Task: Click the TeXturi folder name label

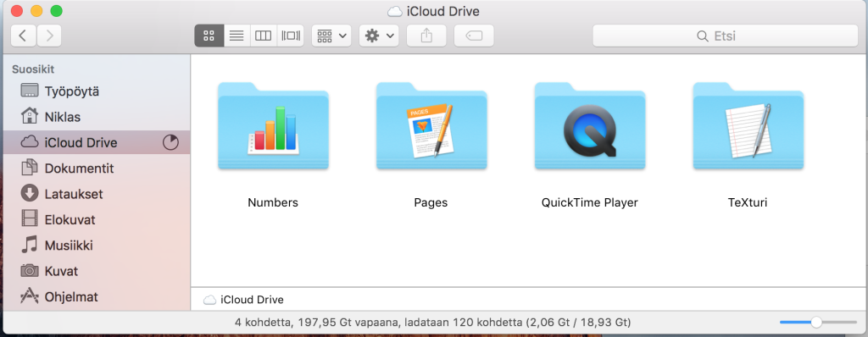Action: tap(748, 202)
